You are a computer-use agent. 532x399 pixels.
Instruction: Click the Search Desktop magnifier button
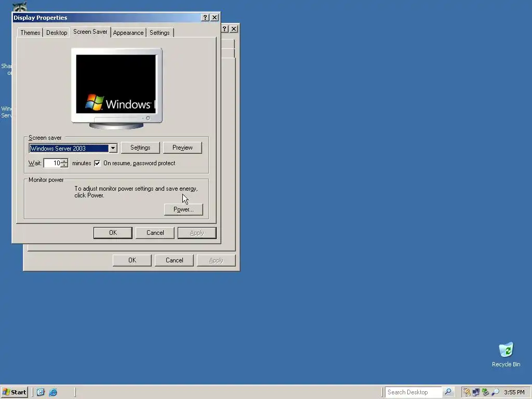point(448,392)
